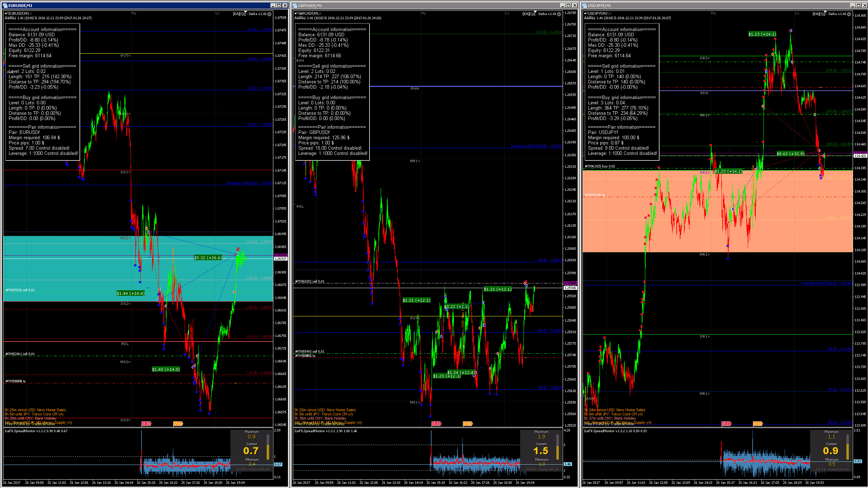Select order #70955493 sell 0.01 label
Image resolution: width=868 pixels, height=488 pixels.
tap(310, 352)
